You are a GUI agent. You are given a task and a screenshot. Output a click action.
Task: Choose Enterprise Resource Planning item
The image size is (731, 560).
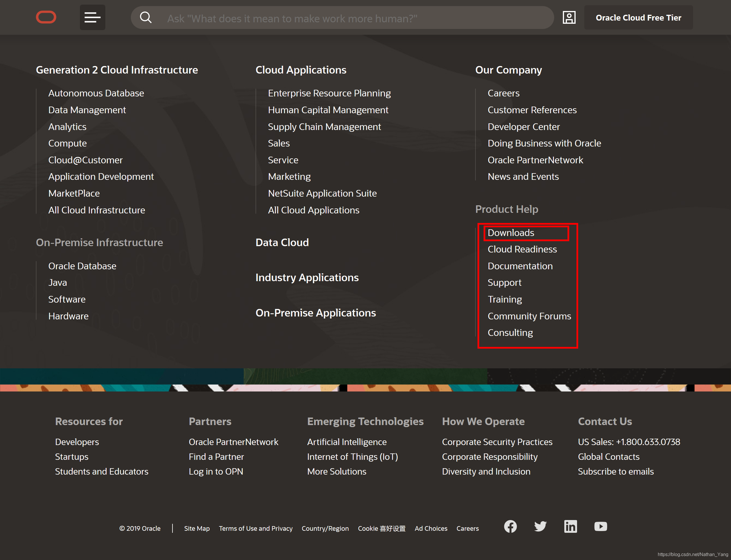click(329, 93)
